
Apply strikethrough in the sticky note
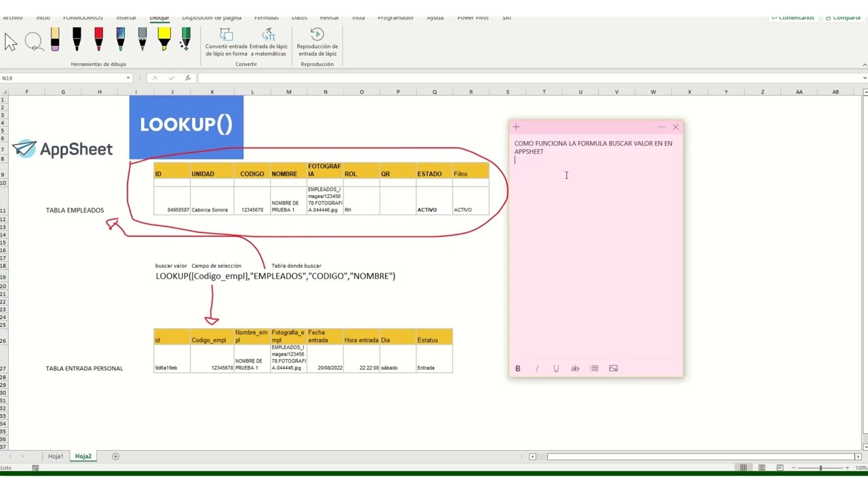tap(575, 369)
